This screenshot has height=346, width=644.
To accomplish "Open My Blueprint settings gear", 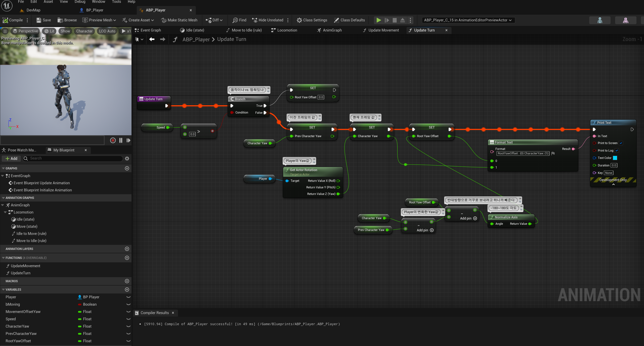I will (127, 159).
